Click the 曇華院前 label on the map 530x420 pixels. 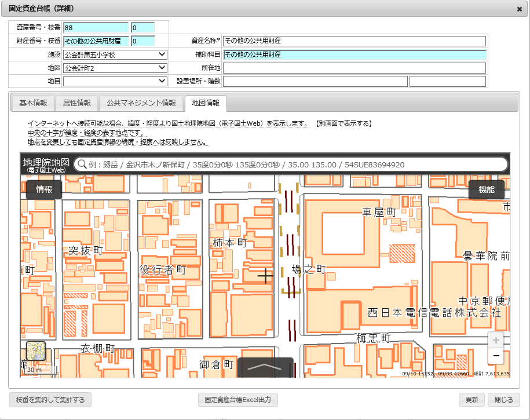coord(487,255)
